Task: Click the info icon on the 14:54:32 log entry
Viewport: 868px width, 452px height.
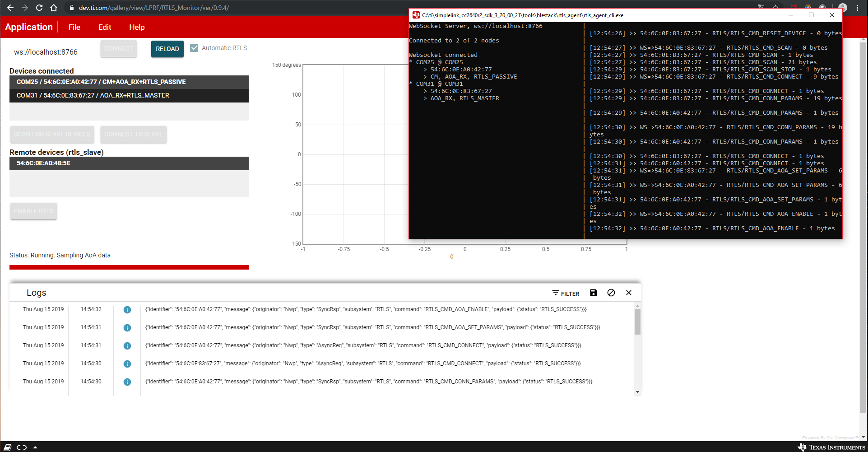Action: point(127,310)
